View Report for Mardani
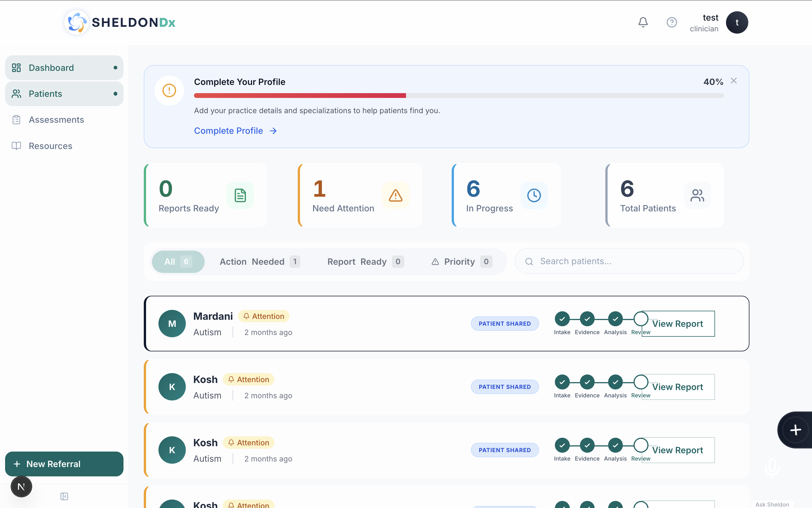 [678, 323]
